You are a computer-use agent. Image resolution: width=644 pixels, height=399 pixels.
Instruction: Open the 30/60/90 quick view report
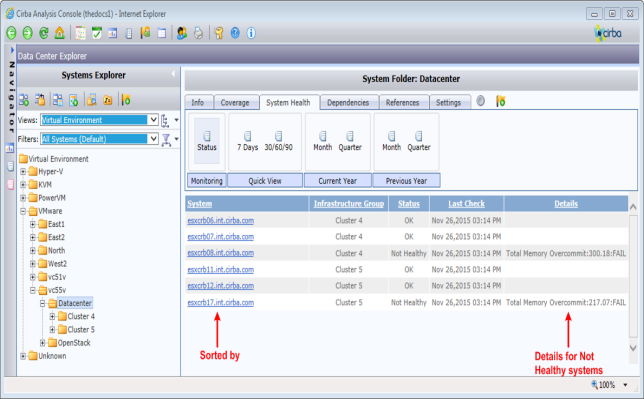pos(278,141)
